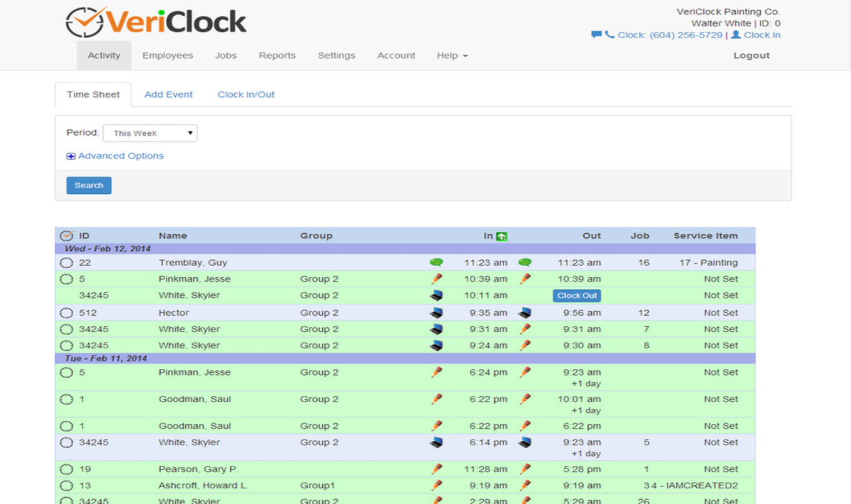Click the green SMS icon on Tremblay's clock-in
The width and height of the screenshot is (851, 504).
[x=437, y=262]
